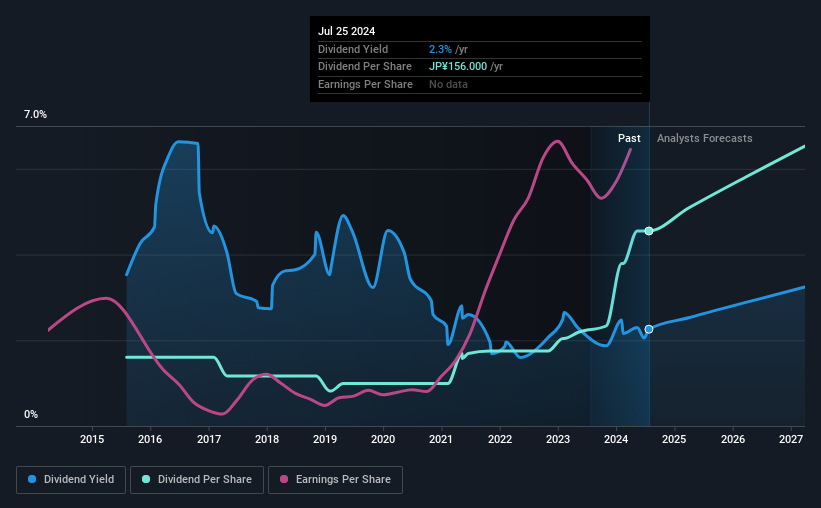Click the 2025 x-axis label
821x508 pixels.
click(674, 439)
